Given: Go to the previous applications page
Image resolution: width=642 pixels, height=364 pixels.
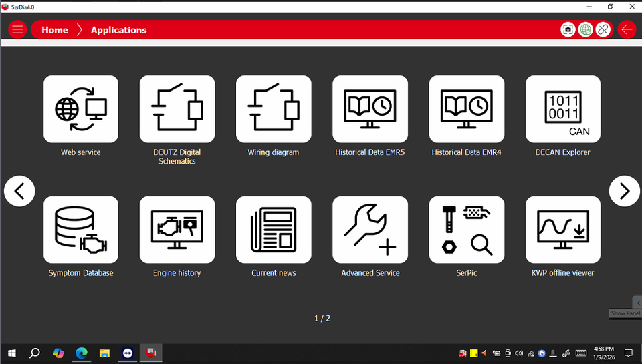Looking at the screenshot, I should click(19, 191).
